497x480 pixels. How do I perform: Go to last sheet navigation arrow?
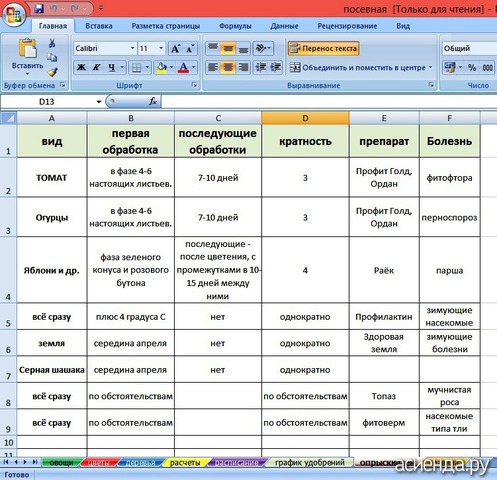click(35, 462)
